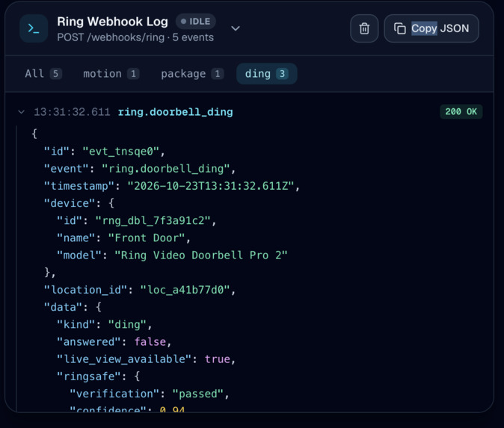
Task: Click the "Ring Video Doorbell Pro 2" model
Action: [201, 255]
